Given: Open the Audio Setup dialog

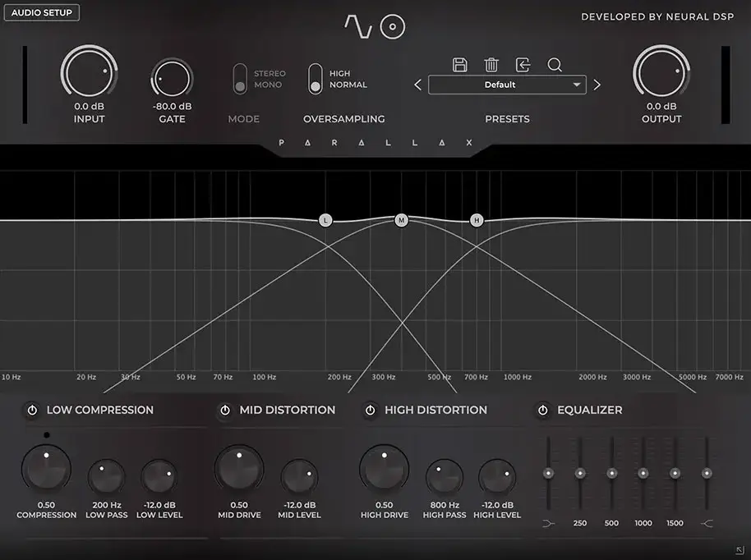Looking at the screenshot, I should pos(42,12).
